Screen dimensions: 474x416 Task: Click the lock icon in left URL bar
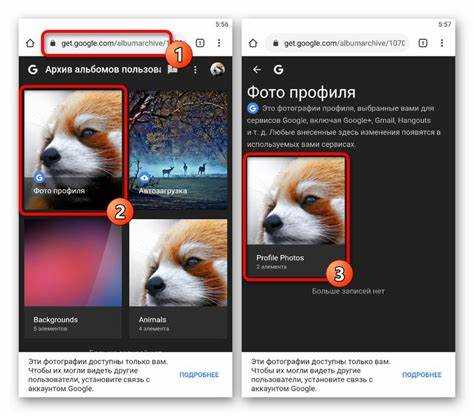coord(53,43)
